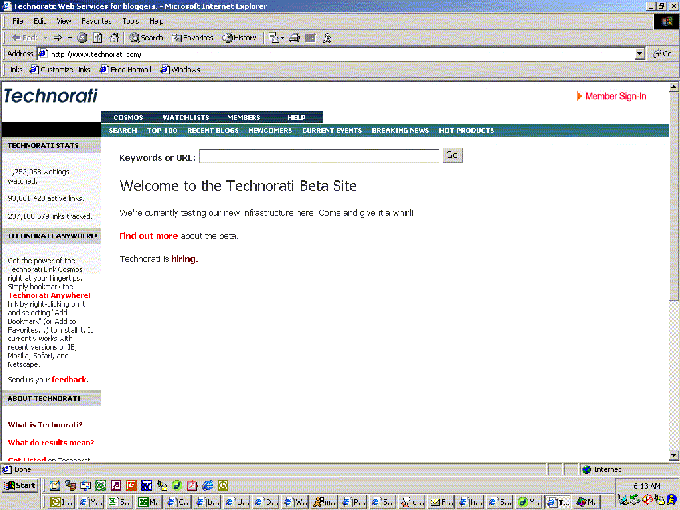680x510 pixels.
Task: Open the Help menu in the menu bar
Action: pos(156,21)
